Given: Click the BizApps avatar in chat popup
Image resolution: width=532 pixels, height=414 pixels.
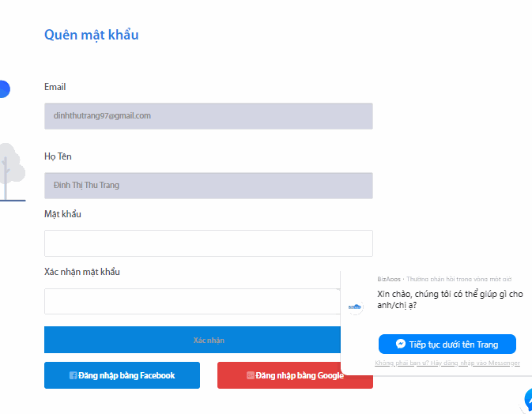Looking at the screenshot, I should [356, 307].
